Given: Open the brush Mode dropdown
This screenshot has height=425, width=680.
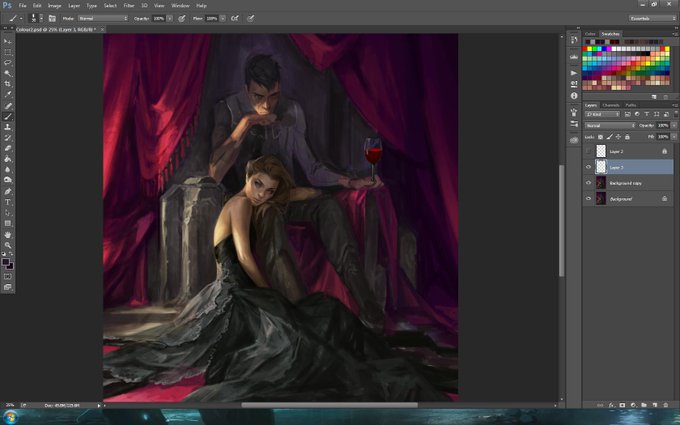Looking at the screenshot, I should pos(103,19).
